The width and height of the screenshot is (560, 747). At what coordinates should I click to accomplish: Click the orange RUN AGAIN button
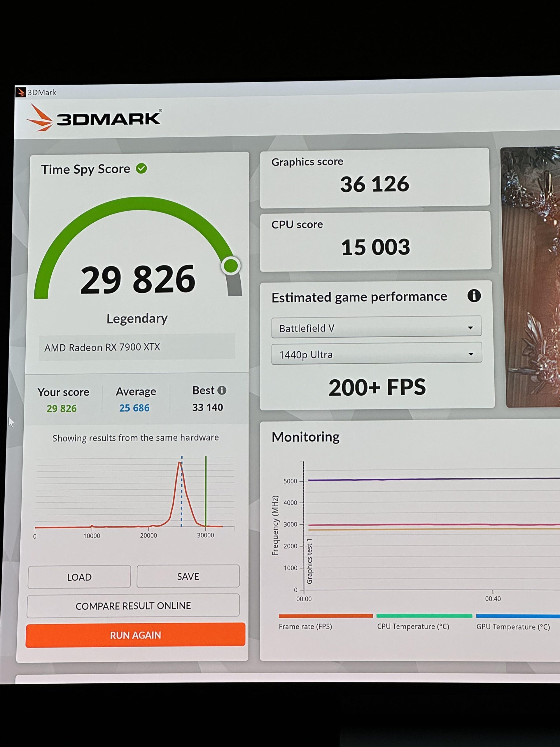click(x=135, y=635)
